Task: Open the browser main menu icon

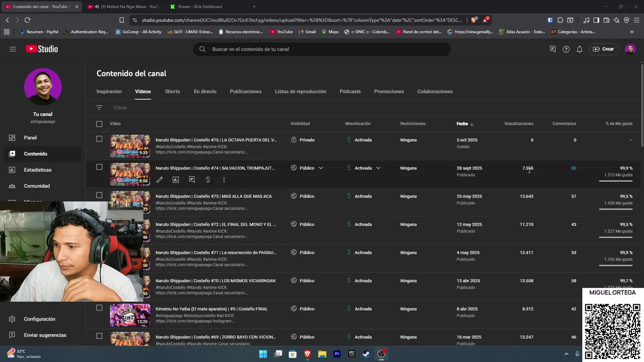Action: pos(636,20)
